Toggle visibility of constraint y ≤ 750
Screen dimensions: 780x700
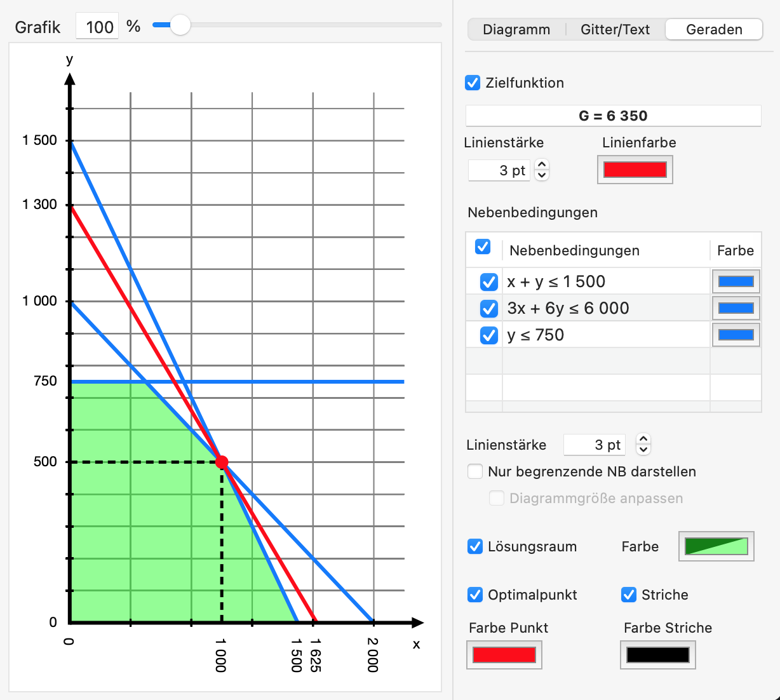[x=488, y=335]
